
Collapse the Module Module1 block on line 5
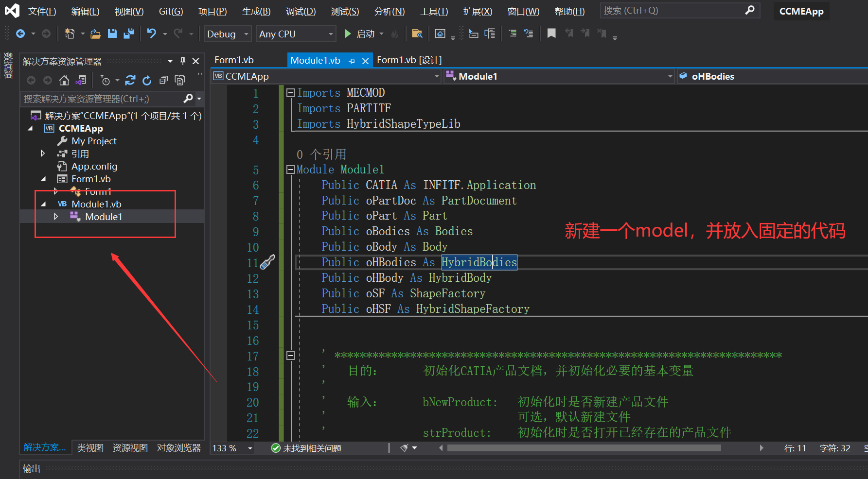coord(291,170)
